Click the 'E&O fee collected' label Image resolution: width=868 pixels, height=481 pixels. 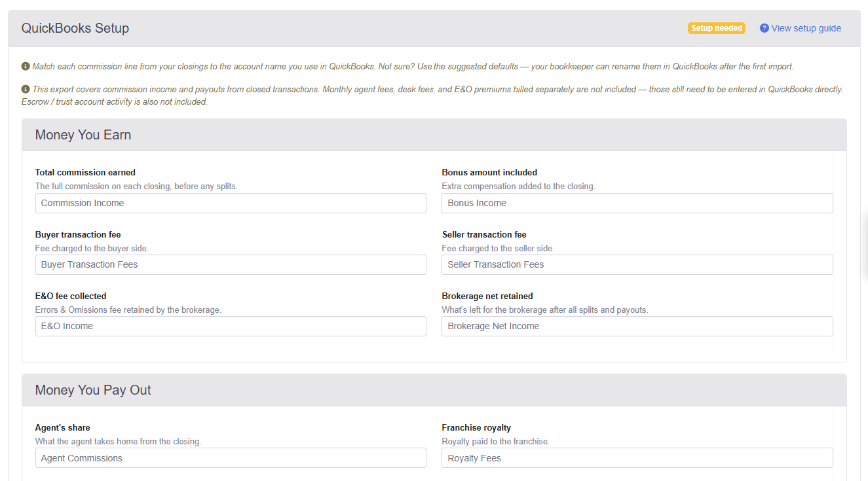pos(71,296)
